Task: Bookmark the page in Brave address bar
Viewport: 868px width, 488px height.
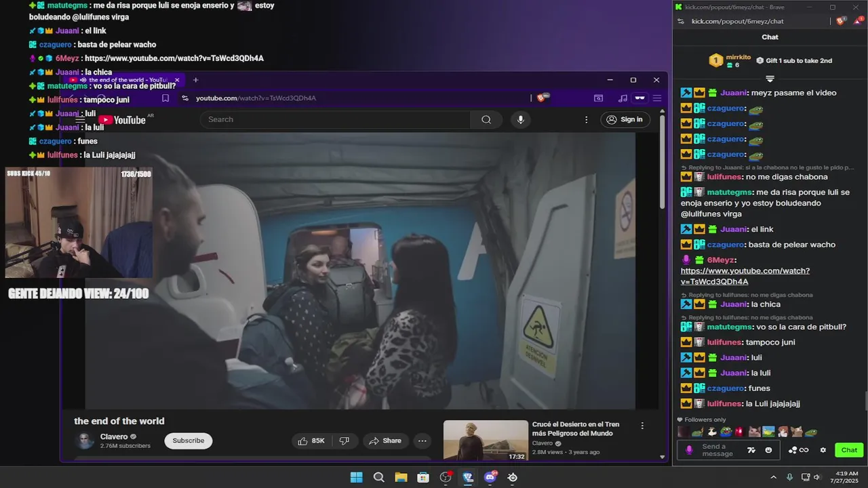Action: click(x=165, y=98)
